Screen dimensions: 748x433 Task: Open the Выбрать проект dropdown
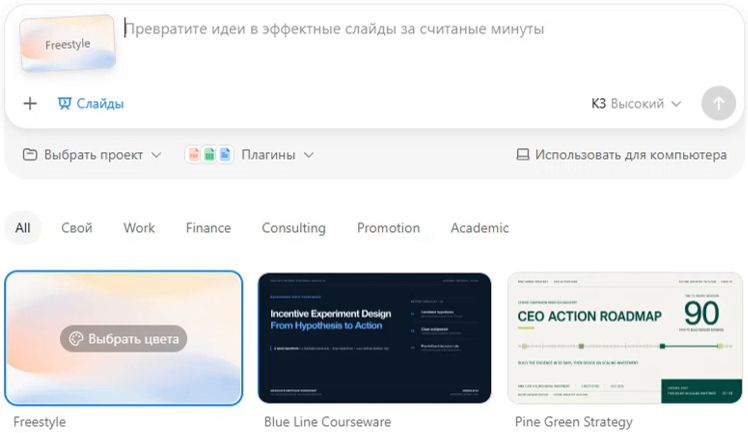pos(92,155)
